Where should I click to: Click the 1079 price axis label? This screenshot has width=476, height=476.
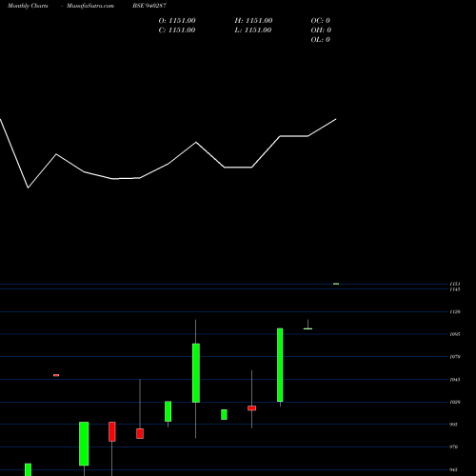click(x=455, y=357)
